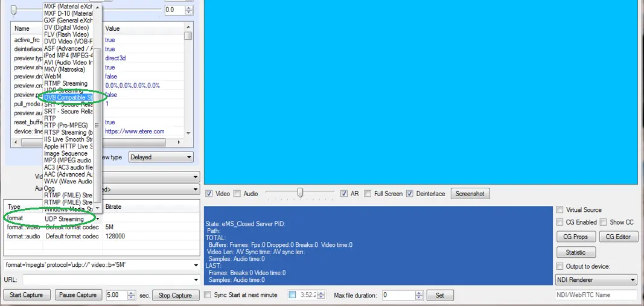This screenshot has height=306, width=644.
Task: Toggle Sync Start at next minute
Action: [208, 295]
